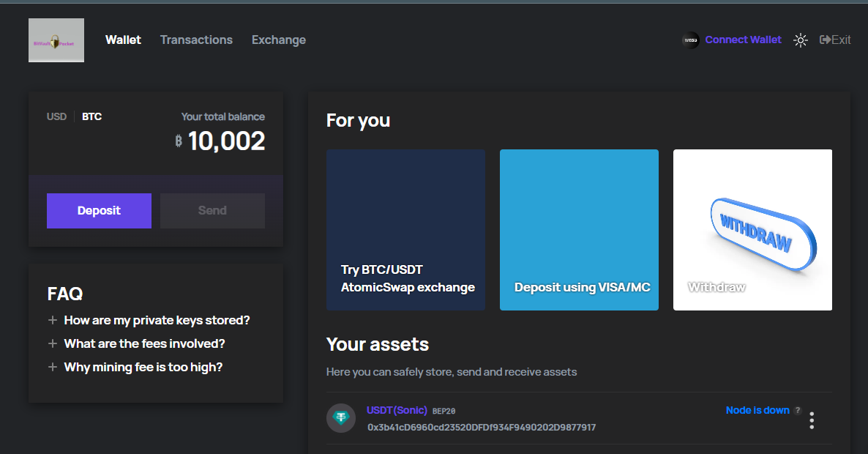Viewport: 868px width, 454px height.
Task: Open the three-dot menu on the USDT asset row
Action: [x=812, y=420]
